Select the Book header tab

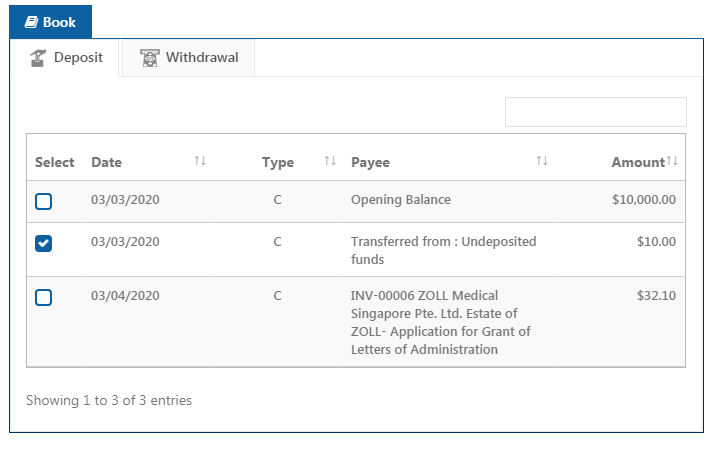(51, 22)
